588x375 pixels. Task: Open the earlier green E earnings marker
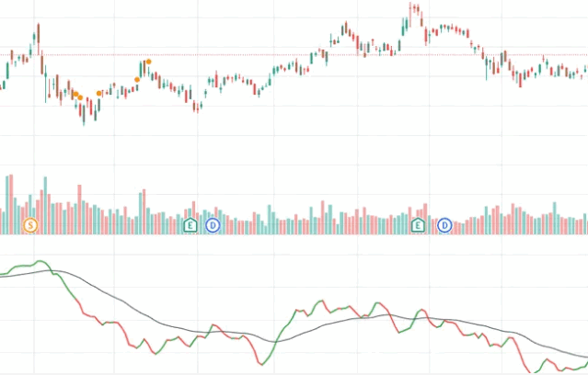pyautogui.click(x=190, y=224)
